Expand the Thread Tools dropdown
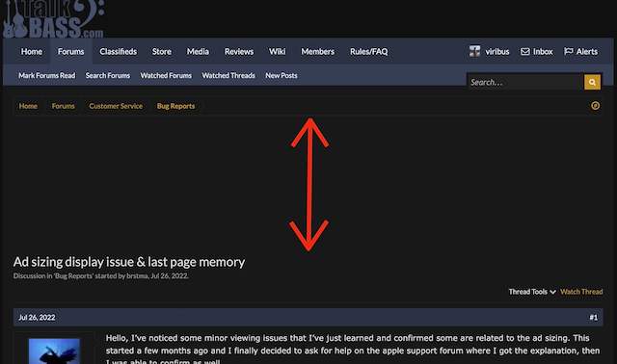The image size is (617, 364). point(532,292)
